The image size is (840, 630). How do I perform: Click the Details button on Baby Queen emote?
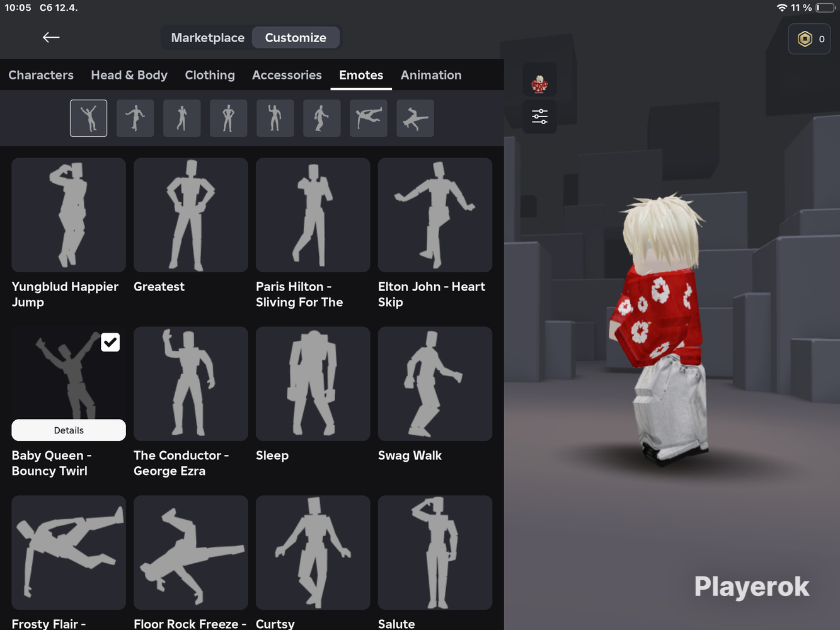[69, 430]
